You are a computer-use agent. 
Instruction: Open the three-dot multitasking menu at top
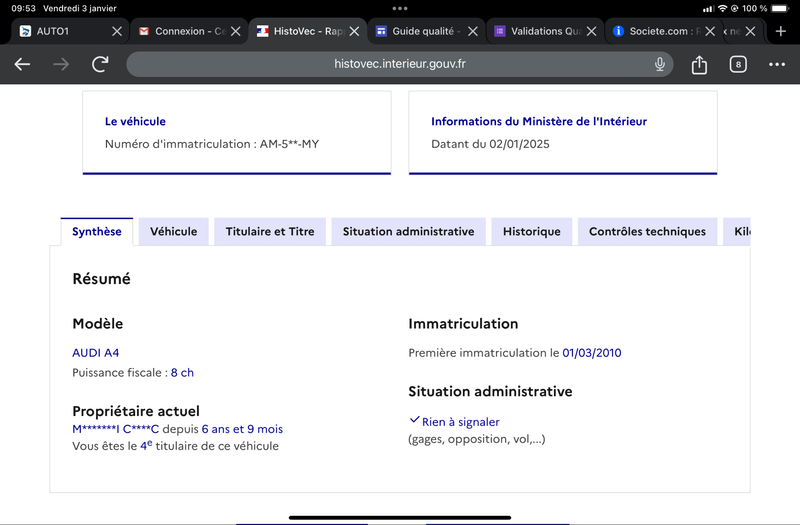[x=400, y=8]
